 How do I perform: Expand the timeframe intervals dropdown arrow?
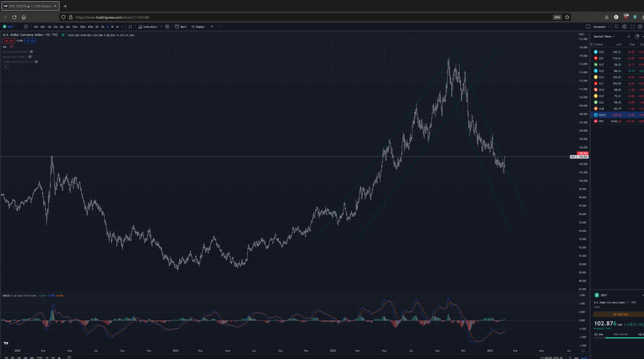pyautogui.click(x=122, y=27)
